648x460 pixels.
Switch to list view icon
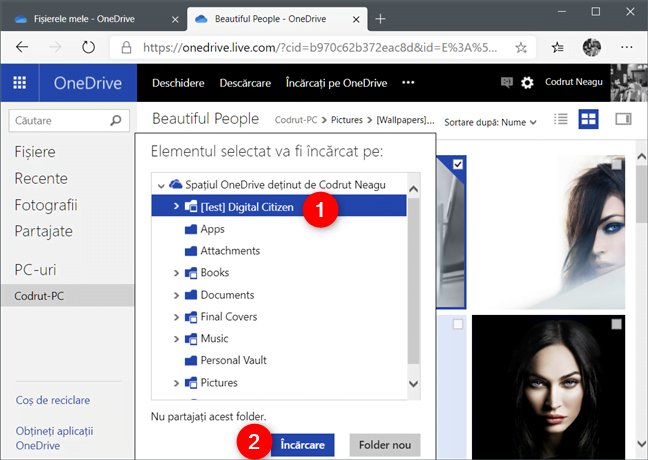coord(561,119)
